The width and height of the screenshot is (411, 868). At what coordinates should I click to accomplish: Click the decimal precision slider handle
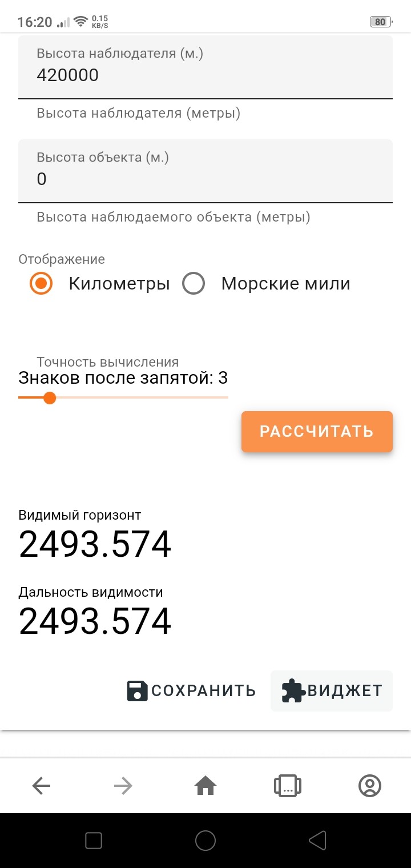(50, 397)
